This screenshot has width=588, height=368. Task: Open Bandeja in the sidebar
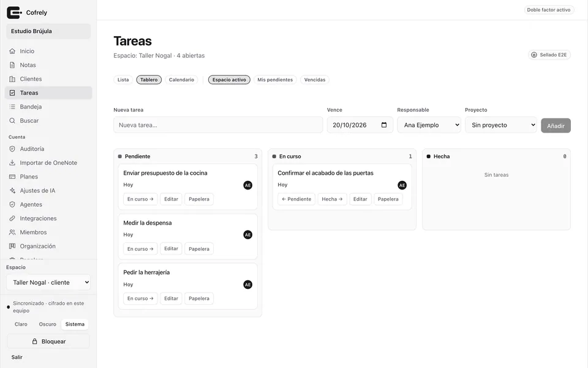click(x=48, y=107)
